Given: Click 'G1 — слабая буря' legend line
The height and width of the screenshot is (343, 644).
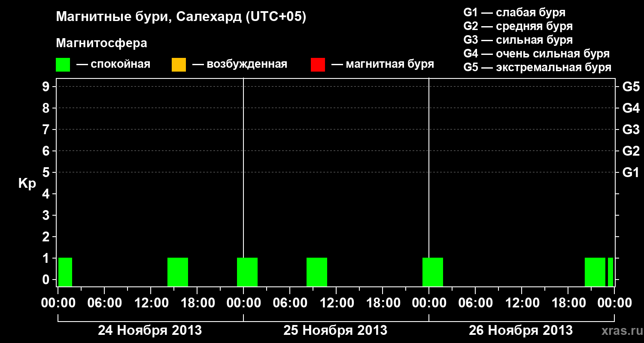Looking at the screenshot, I should (514, 12).
